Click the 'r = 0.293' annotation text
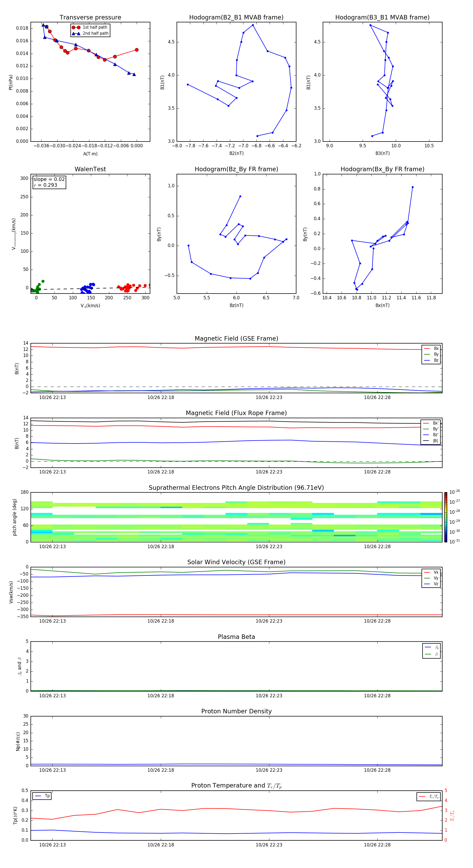The image size is (473, 868). (45, 185)
